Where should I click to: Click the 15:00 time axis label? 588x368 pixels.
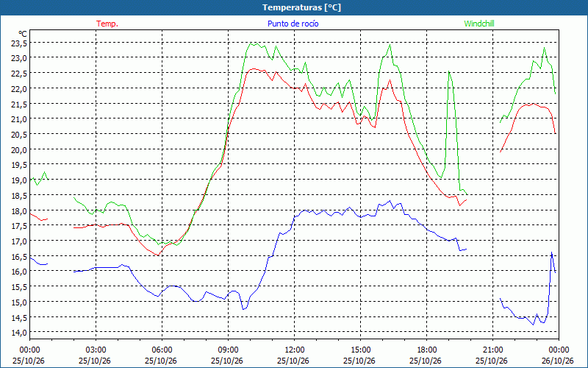360,350
